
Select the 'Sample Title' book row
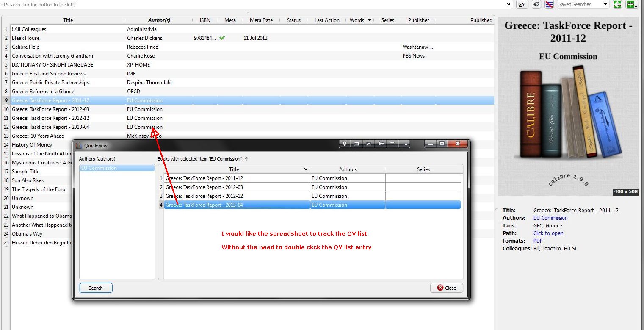tap(41, 172)
